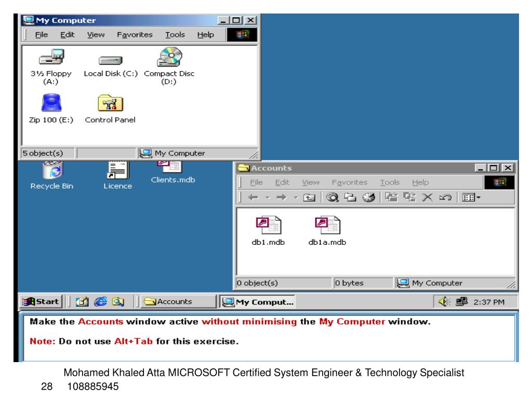Click Copy To icon in Accounts toolbar

[x=409, y=197]
